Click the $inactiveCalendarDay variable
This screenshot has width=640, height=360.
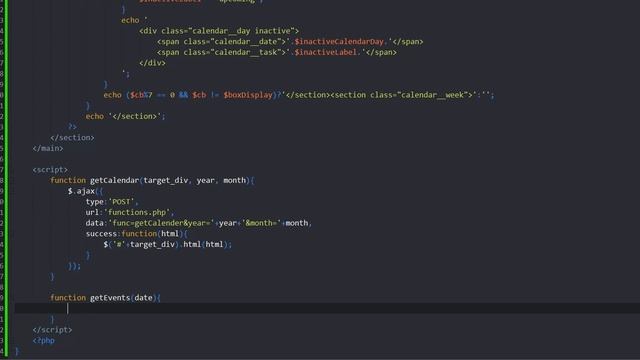(x=339, y=42)
